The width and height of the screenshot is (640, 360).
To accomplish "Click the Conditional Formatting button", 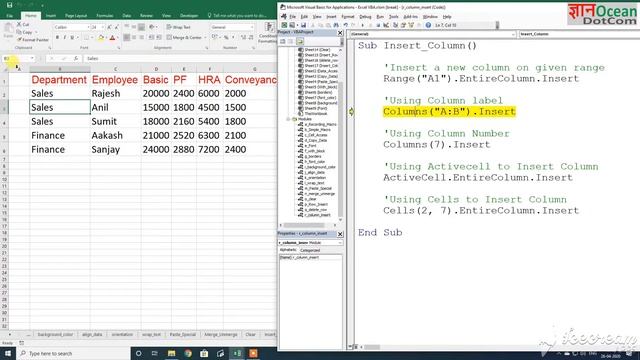I will point(269,32).
